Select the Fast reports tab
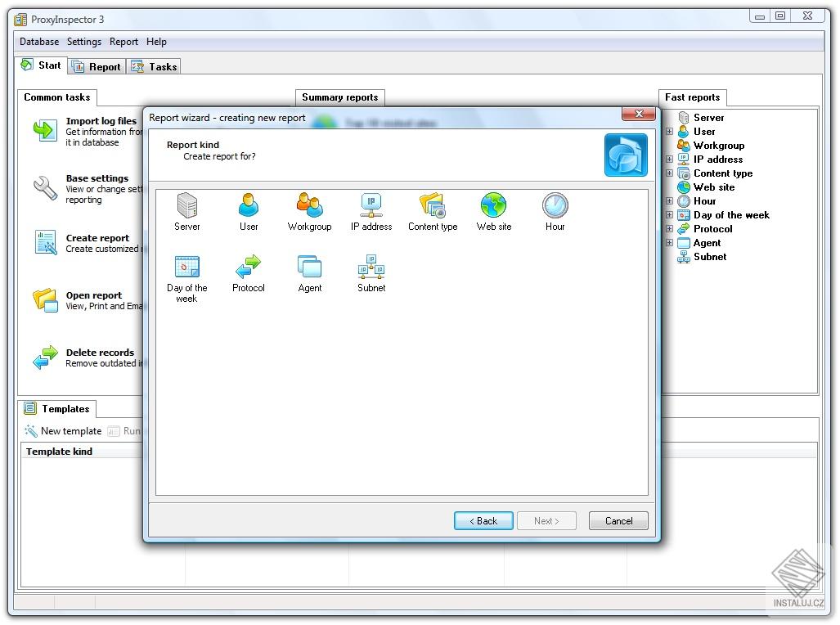 click(x=692, y=97)
